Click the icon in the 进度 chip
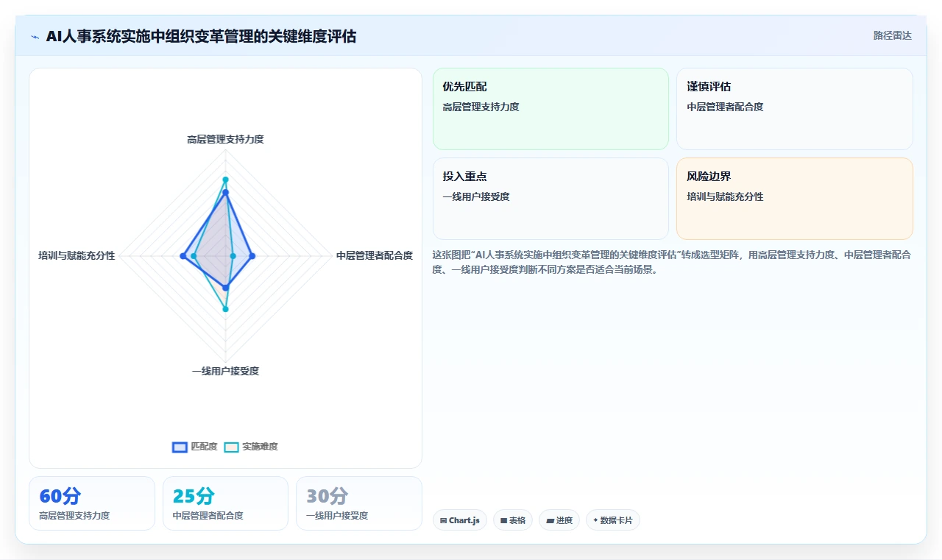Image resolution: width=942 pixels, height=560 pixels. [550, 520]
